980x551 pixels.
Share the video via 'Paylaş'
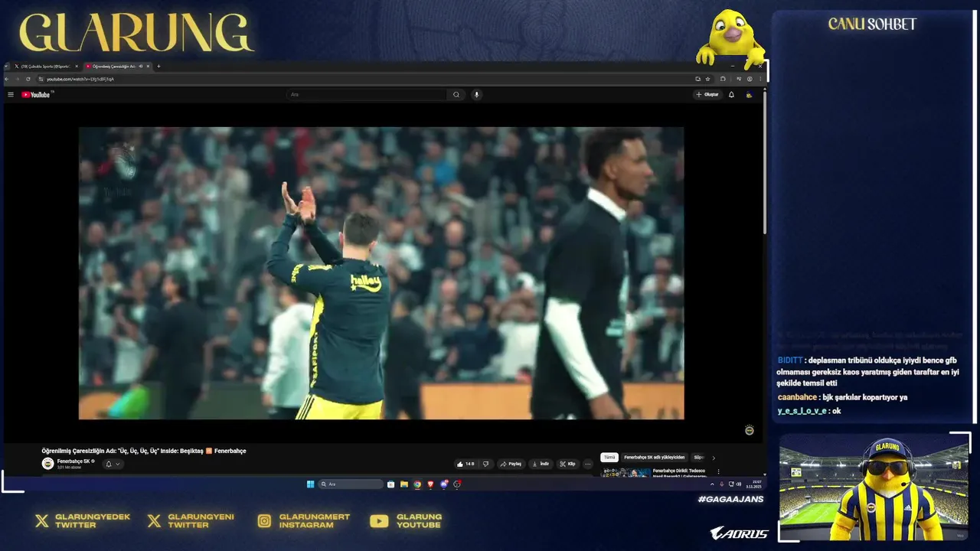pyautogui.click(x=511, y=464)
